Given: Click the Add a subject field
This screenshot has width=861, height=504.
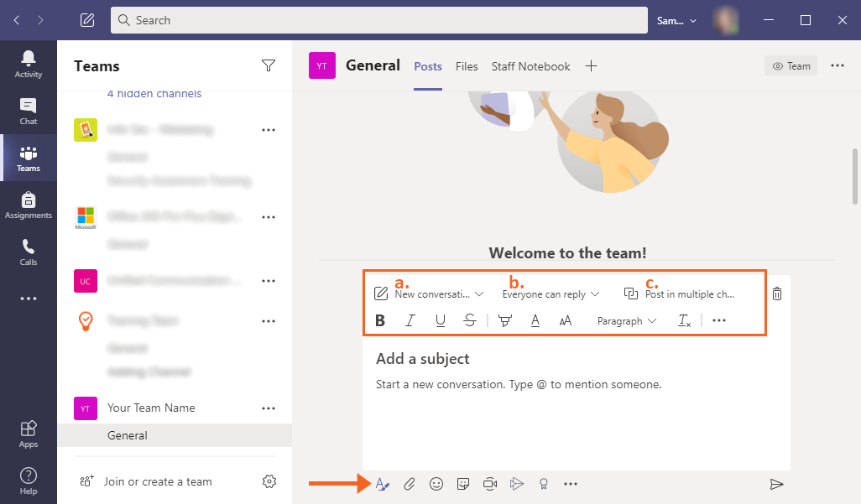Looking at the screenshot, I should (423, 359).
